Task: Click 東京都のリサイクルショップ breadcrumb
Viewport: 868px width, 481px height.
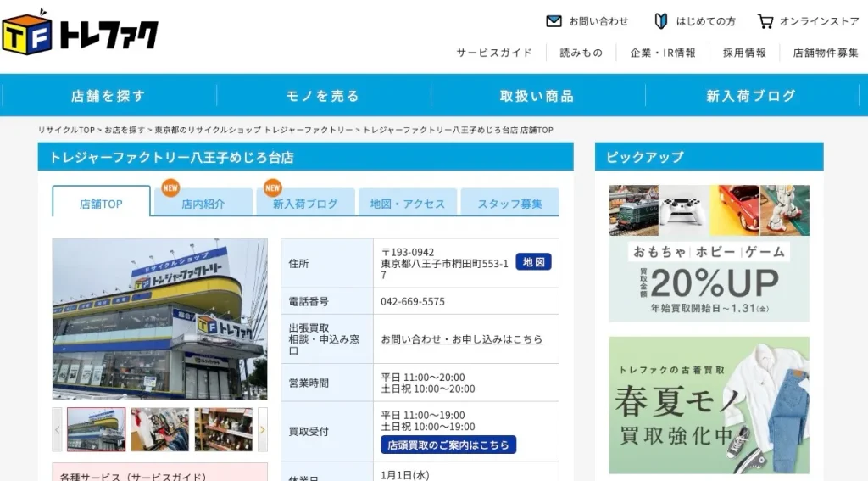Action: click(253, 130)
